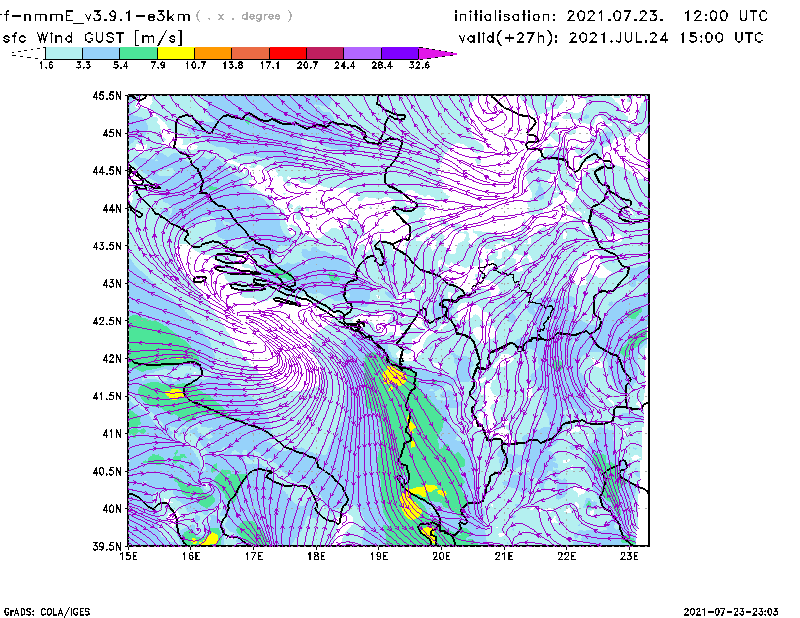
Task: Click the 42.5N latitude axis label
Action: coord(107,321)
